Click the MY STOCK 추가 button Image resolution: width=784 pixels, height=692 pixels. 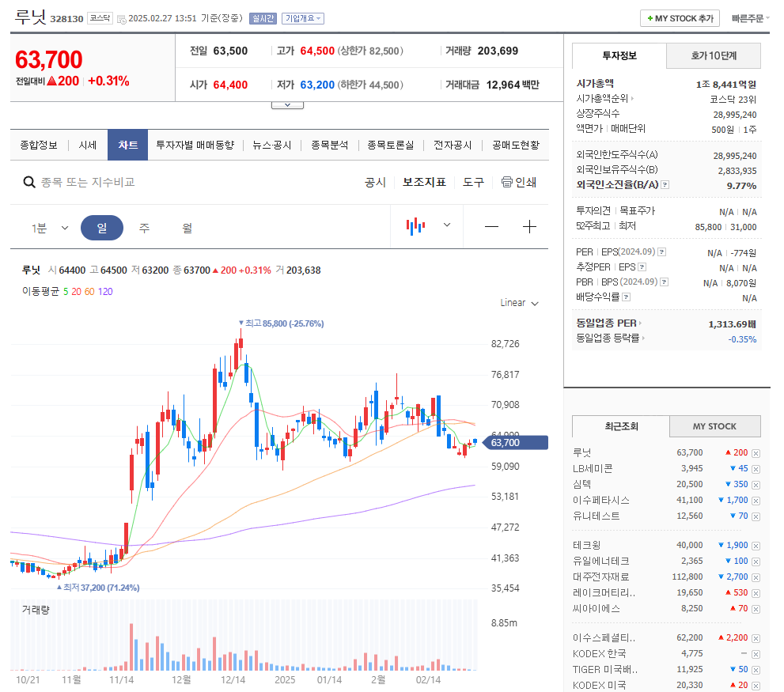[x=679, y=17]
